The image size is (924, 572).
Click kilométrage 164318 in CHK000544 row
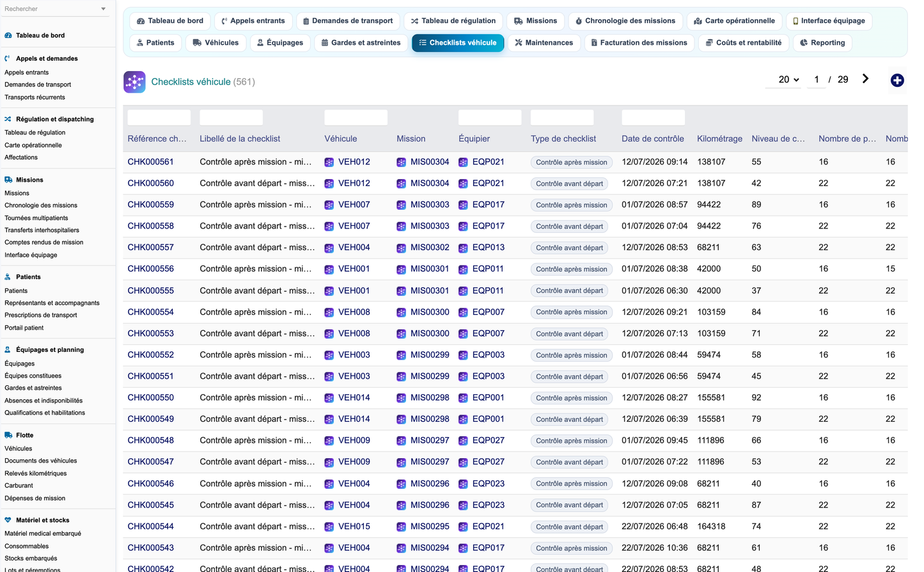(711, 526)
